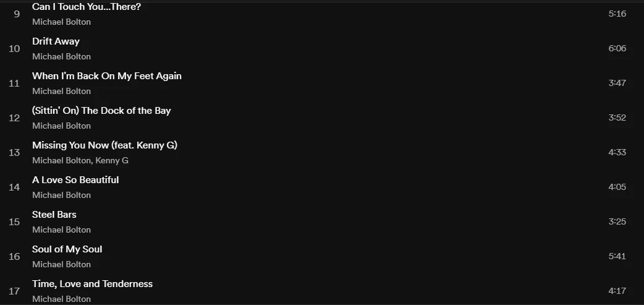Image resolution: width=644 pixels, height=305 pixels.
Task: Click track number 13
Action: click(x=14, y=152)
